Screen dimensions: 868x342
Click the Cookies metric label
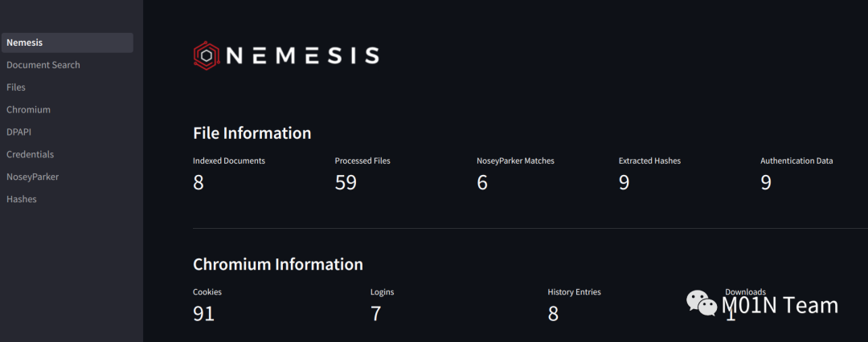[207, 291]
